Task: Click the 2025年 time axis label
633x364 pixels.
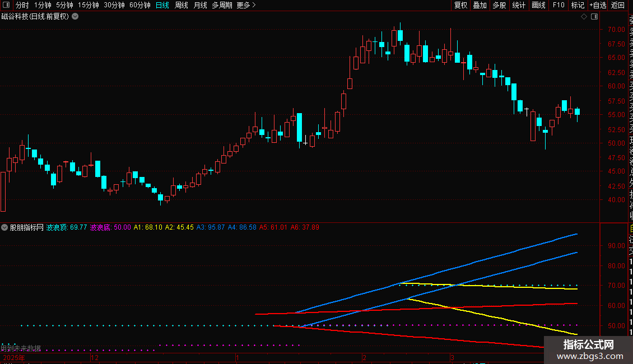Action: 14,358
